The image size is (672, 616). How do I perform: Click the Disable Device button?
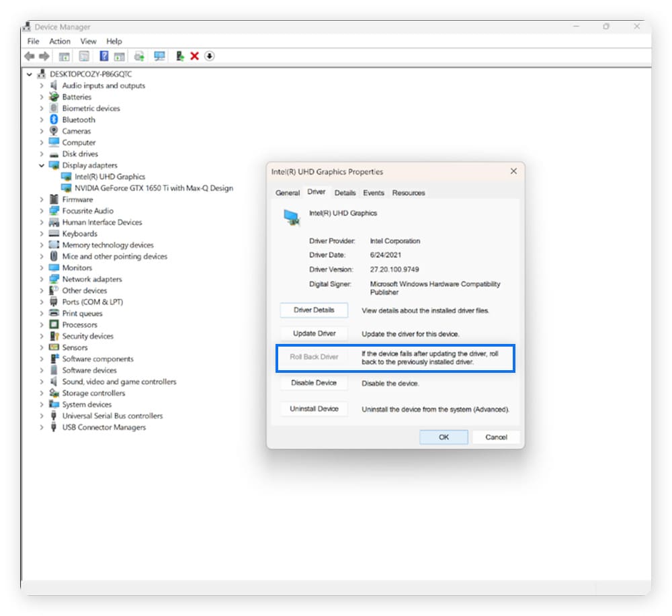click(314, 383)
